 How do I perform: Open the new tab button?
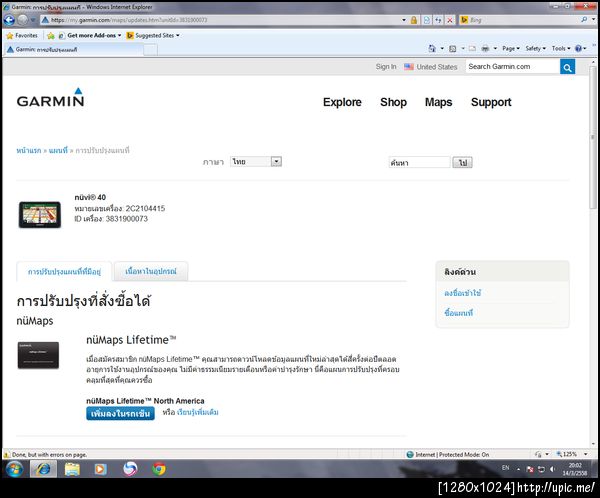tap(151, 50)
